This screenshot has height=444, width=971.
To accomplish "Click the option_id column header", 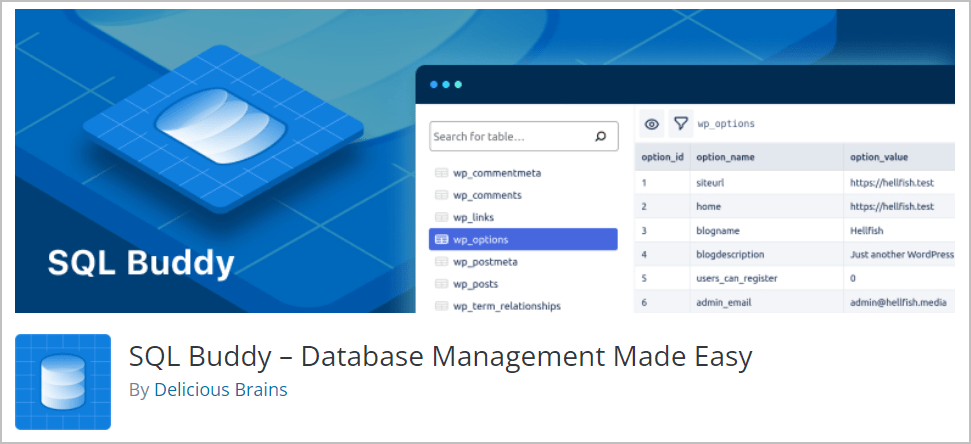I will click(x=662, y=157).
